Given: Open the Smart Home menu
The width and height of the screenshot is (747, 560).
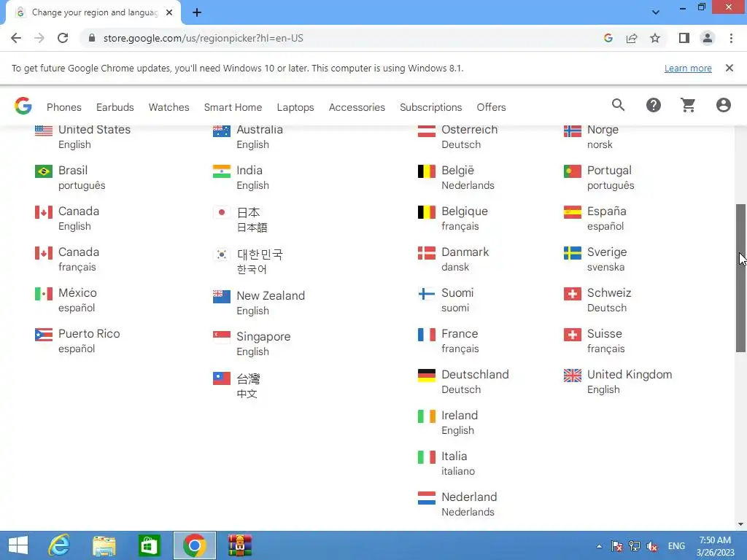Looking at the screenshot, I should tap(233, 107).
